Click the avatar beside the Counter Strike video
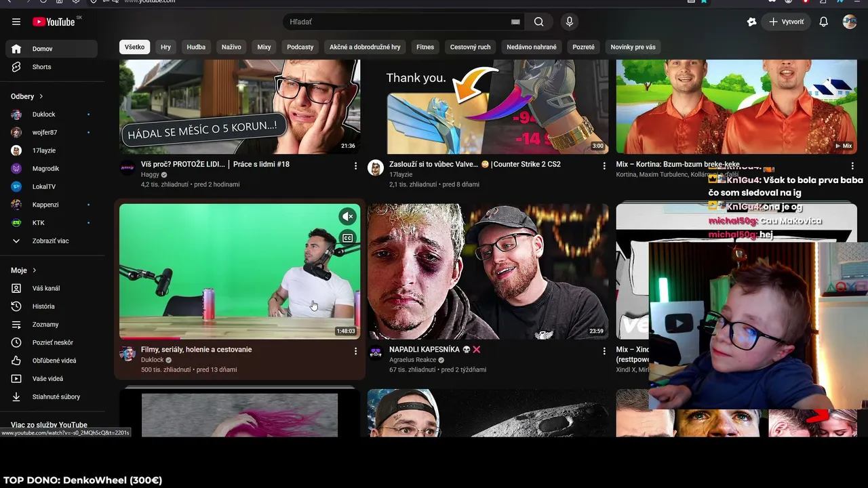Image resolution: width=868 pixels, height=488 pixels. [376, 168]
